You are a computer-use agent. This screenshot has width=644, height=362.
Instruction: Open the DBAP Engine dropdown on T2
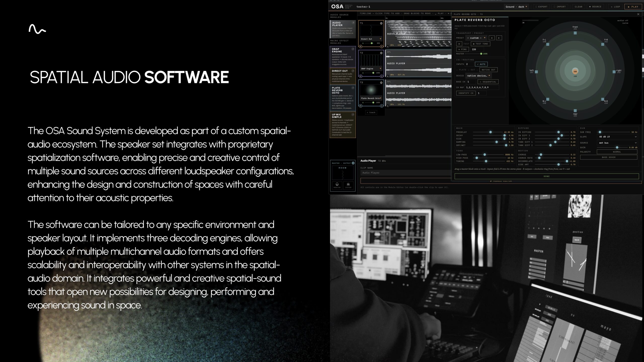pyautogui.click(x=371, y=69)
